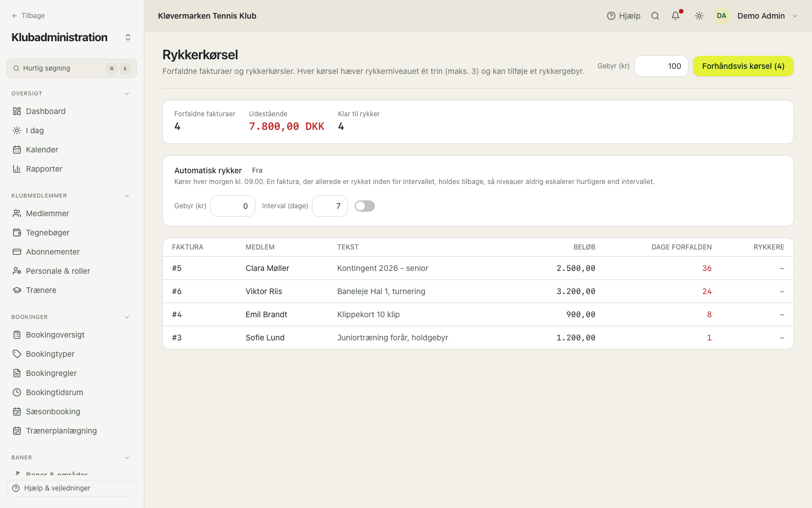The width and height of the screenshot is (812, 508).
Task: Open the Klubadministration switcher chevrons
Action: 128,37
